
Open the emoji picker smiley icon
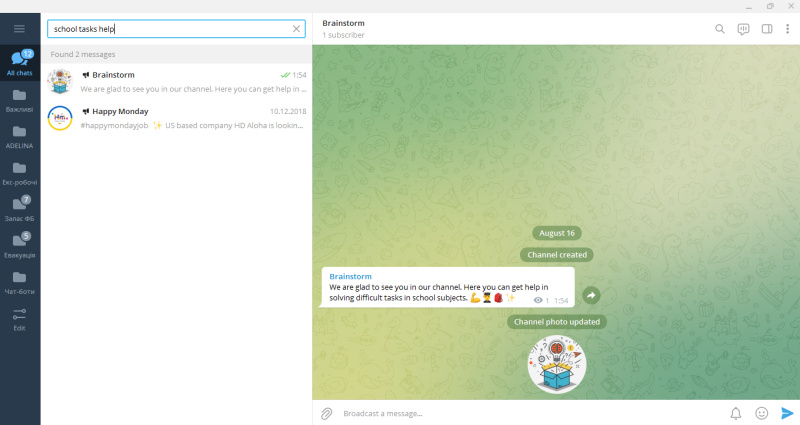point(761,413)
